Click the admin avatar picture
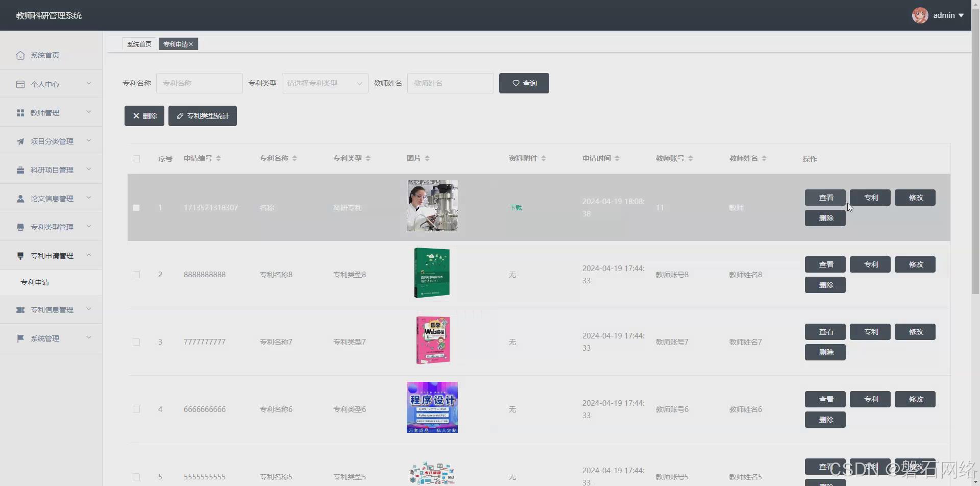The width and height of the screenshot is (980, 486). coord(920,15)
